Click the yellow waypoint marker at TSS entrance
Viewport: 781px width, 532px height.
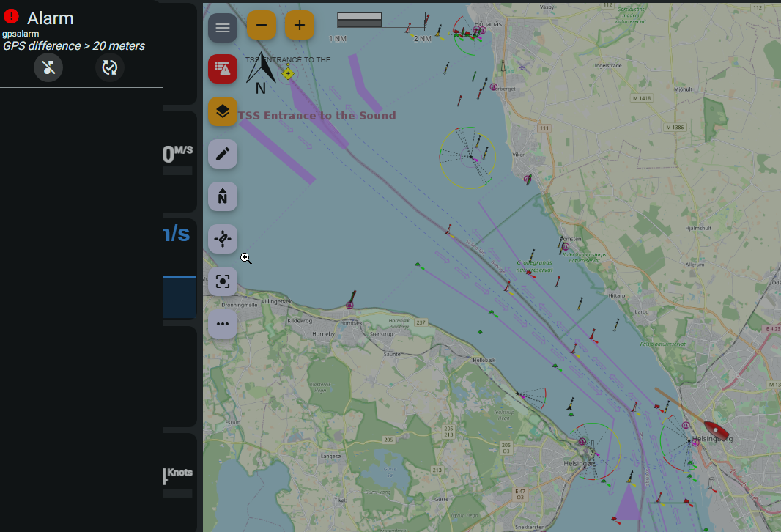288,73
